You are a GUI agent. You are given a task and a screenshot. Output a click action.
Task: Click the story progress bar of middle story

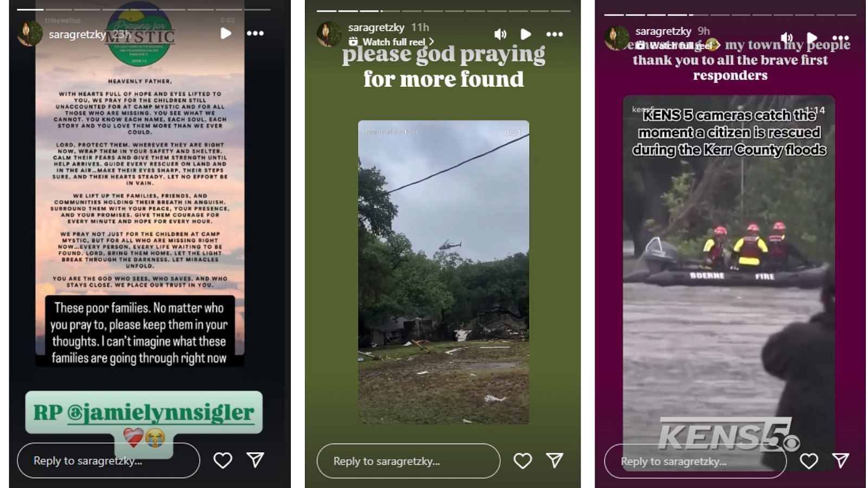click(443, 10)
